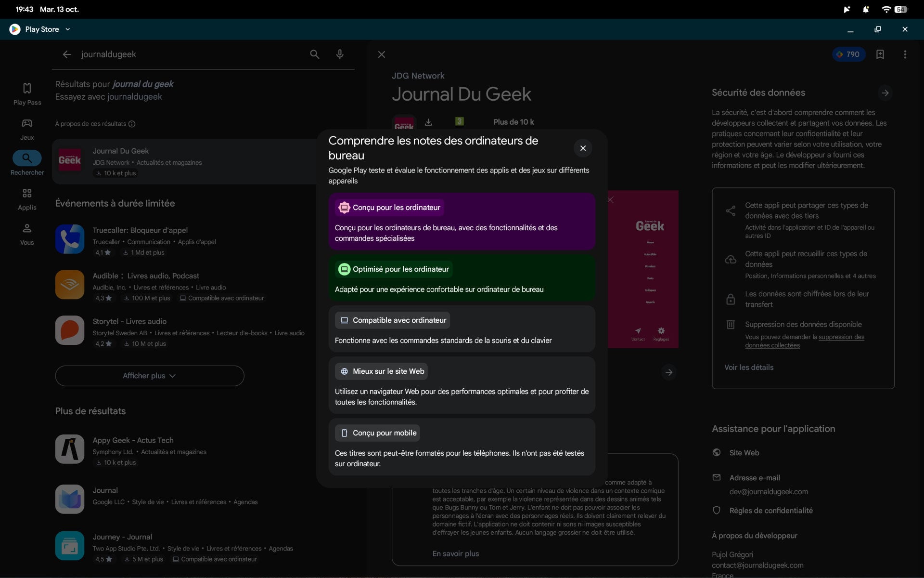Open Règles de confidentialité
This screenshot has width=924, height=578.
click(x=771, y=511)
